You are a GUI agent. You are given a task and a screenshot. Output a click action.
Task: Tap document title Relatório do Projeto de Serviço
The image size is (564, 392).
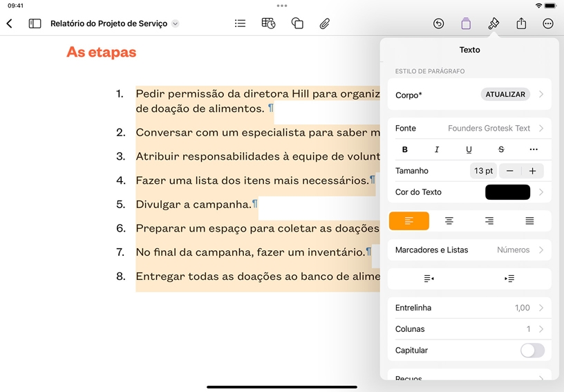[x=109, y=24]
